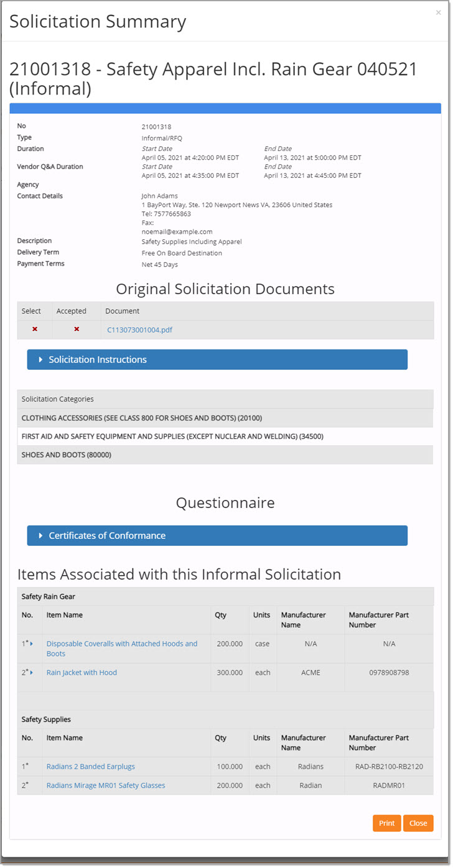The width and height of the screenshot is (453, 868).
Task: Select the FIRST AID AND SAFETY EQUIPMENT category row
Action: pyautogui.click(x=225, y=436)
